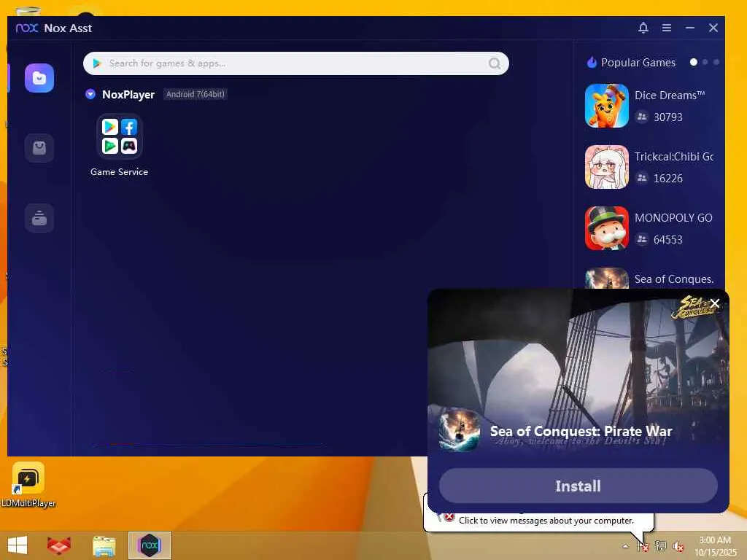Open the hamburger menu in Nox Asst

[667, 28]
